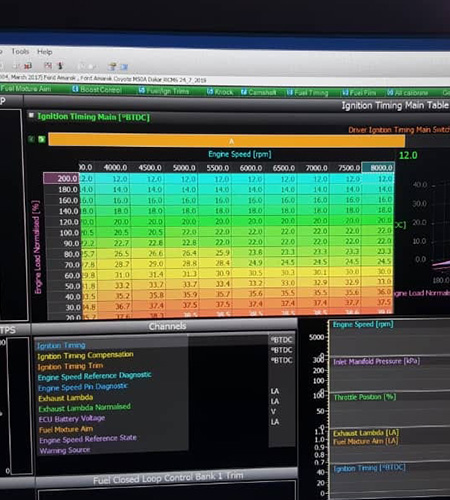Click the cell reading 30.1
This screenshot has width=450, height=500.
(313, 273)
